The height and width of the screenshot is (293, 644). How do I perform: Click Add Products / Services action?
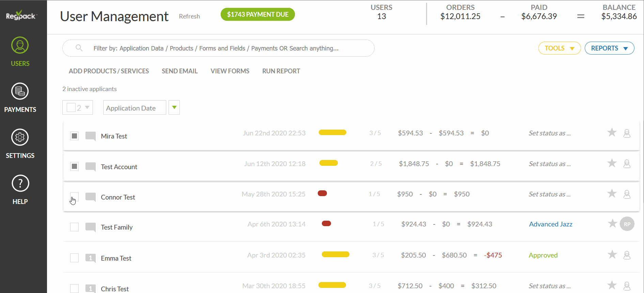point(109,71)
